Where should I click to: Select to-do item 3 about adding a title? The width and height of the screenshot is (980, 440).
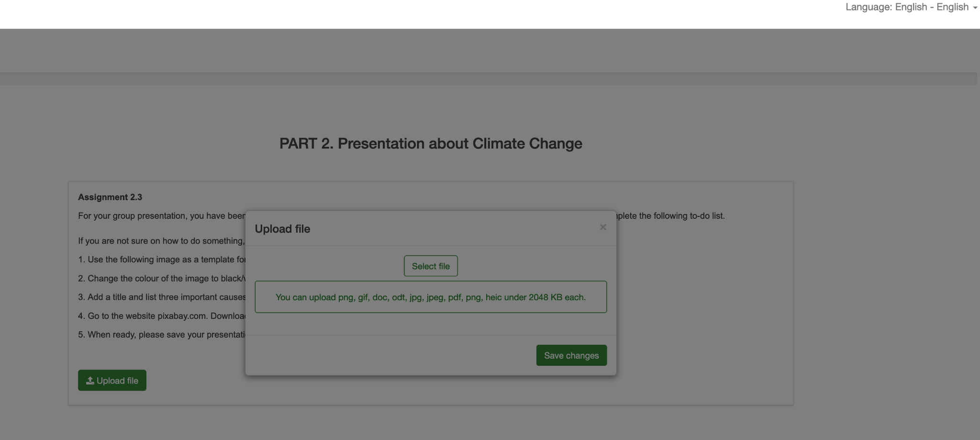click(x=162, y=297)
